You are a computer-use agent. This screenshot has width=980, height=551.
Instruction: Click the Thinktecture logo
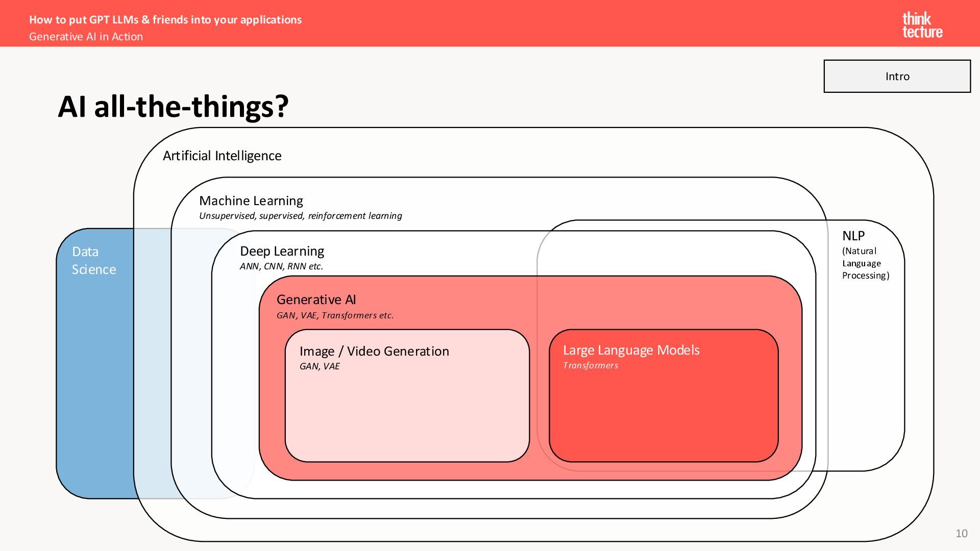922,26
